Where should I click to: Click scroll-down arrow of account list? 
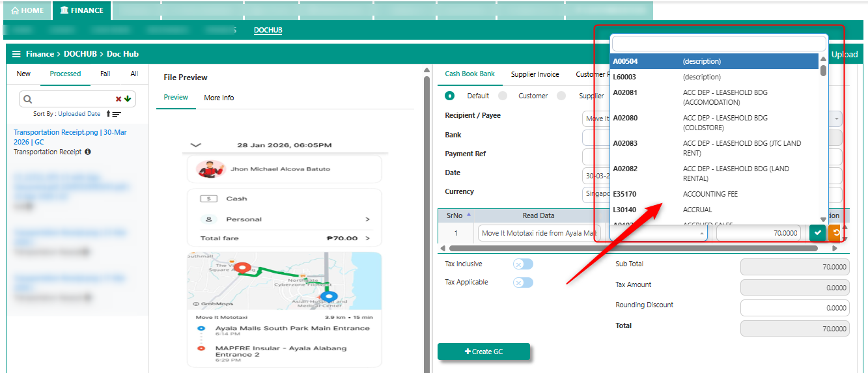823,220
